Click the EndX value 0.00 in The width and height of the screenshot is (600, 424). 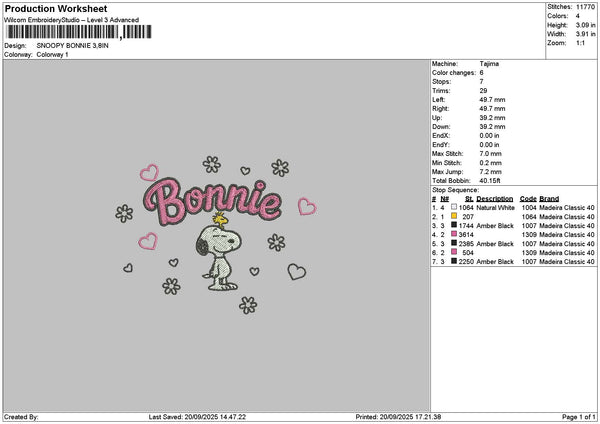[489, 136]
